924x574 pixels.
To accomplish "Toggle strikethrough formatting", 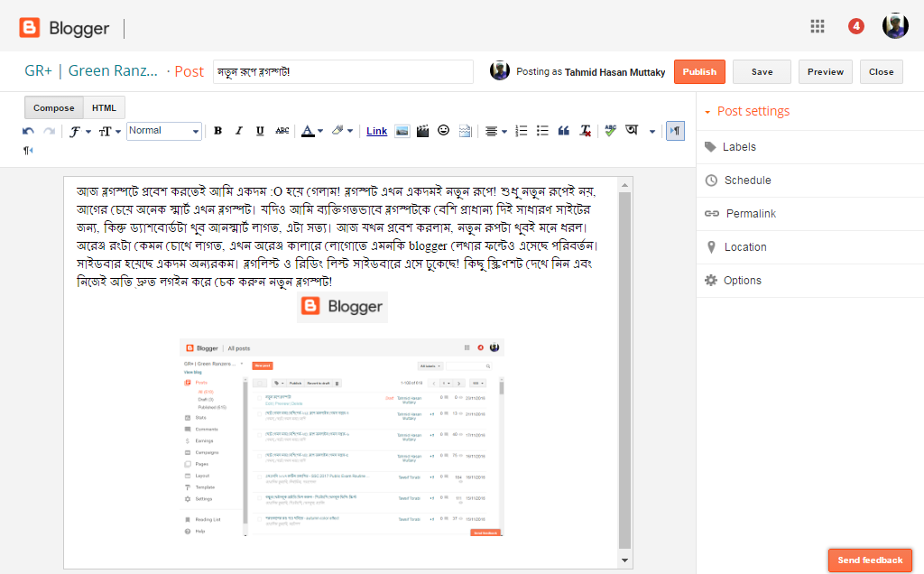I will (x=282, y=131).
